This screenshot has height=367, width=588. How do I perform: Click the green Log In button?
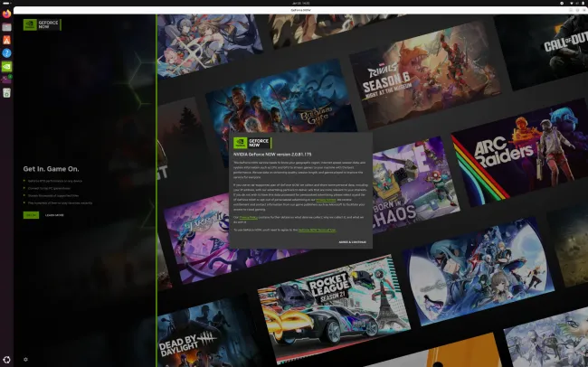pos(31,215)
